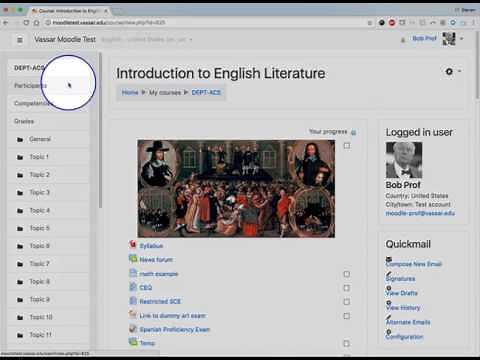Click View Drafts in Quickmail
The height and width of the screenshot is (360, 480).
[401, 293]
